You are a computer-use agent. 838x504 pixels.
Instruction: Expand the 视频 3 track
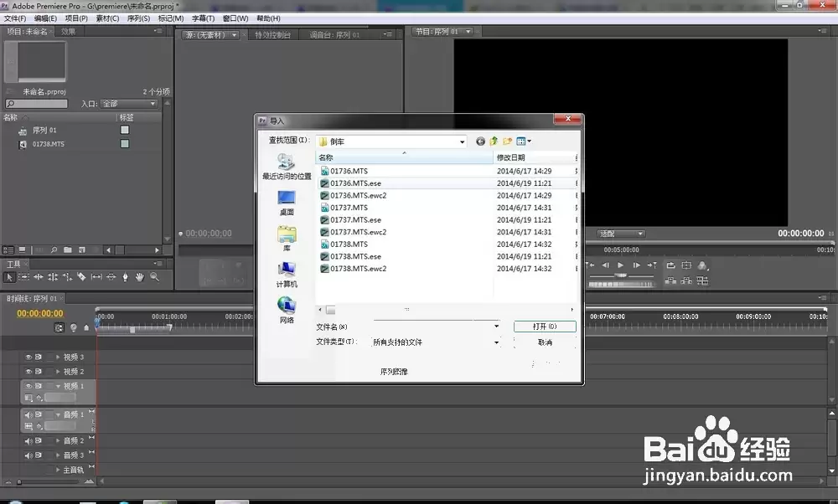[x=58, y=357]
